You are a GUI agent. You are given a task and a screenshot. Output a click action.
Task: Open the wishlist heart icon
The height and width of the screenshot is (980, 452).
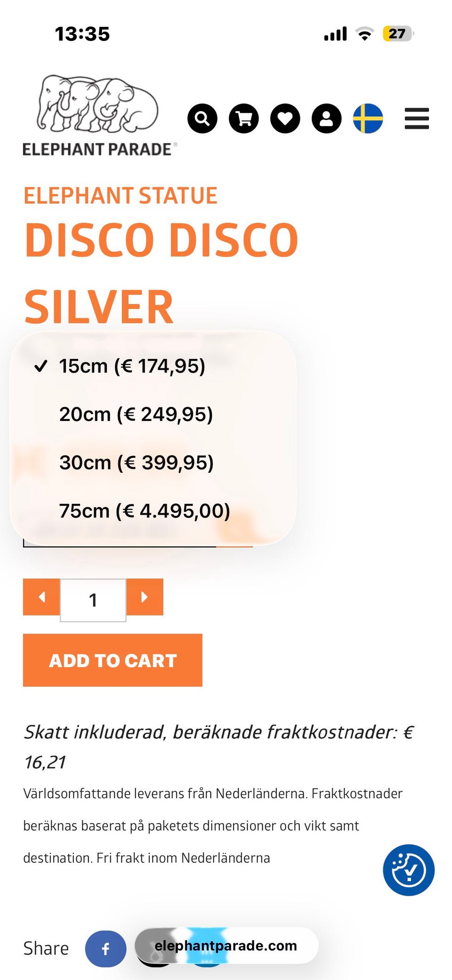[x=285, y=118]
